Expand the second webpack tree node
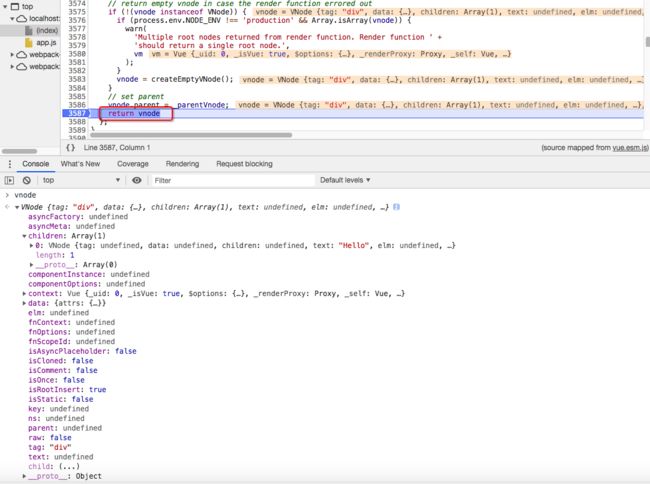The width and height of the screenshot is (650, 484). tap(12, 66)
